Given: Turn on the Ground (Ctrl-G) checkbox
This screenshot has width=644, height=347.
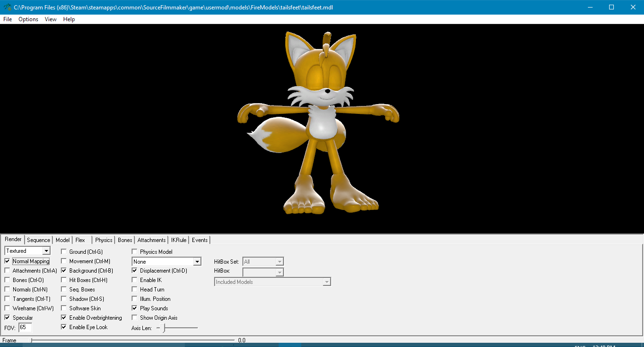Looking at the screenshot, I should click(64, 252).
